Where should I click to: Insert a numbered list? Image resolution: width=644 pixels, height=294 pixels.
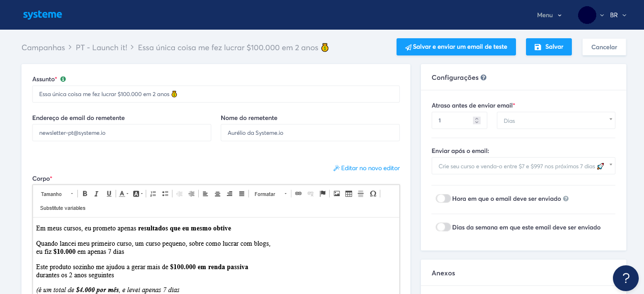click(x=153, y=194)
